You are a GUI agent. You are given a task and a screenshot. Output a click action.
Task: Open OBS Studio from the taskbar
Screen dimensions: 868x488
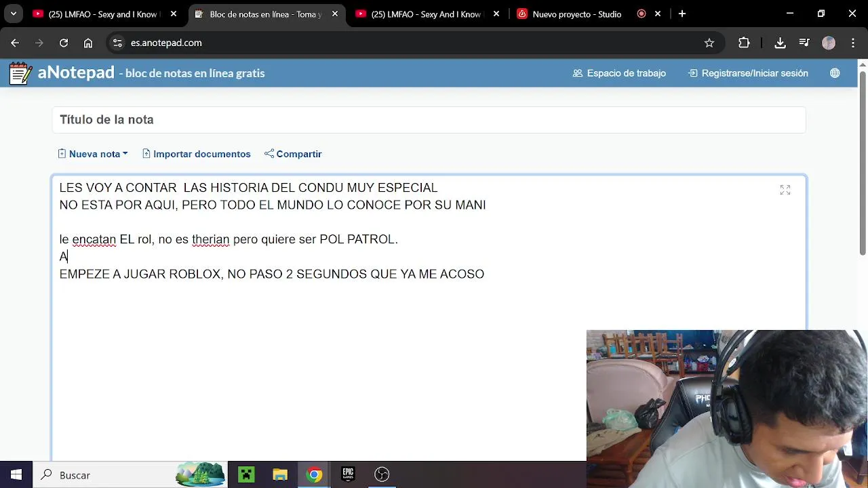pyautogui.click(x=382, y=475)
